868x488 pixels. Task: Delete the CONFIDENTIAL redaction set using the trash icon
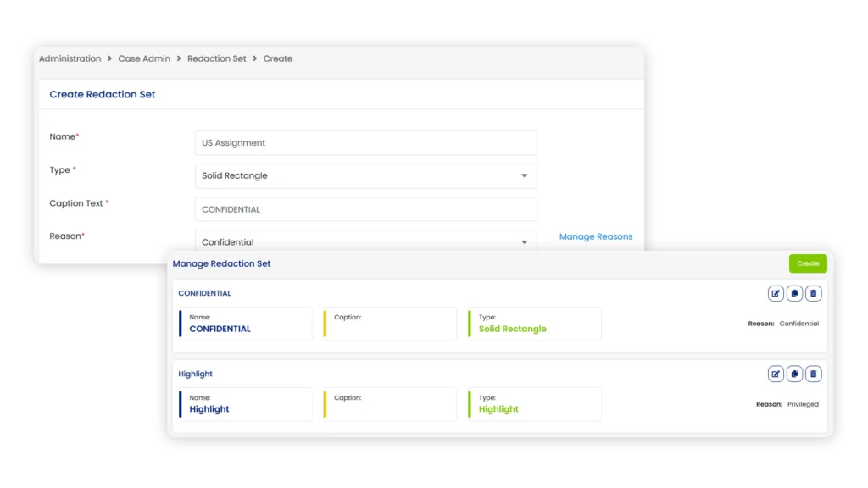tap(813, 293)
